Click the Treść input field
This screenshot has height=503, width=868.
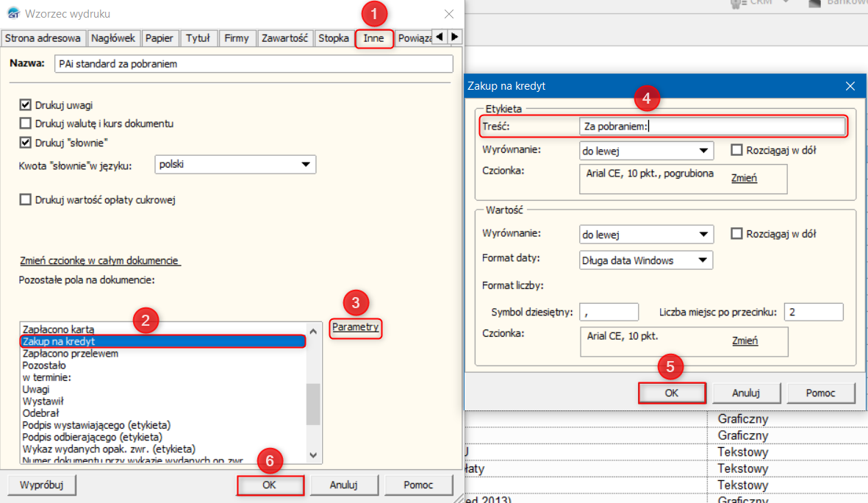tap(712, 126)
